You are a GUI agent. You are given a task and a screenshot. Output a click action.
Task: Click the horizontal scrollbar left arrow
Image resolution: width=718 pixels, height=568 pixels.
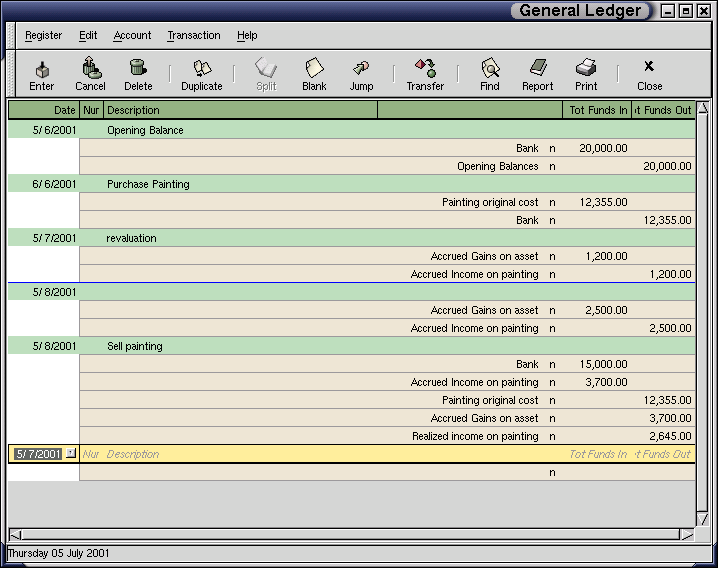click(15, 535)
